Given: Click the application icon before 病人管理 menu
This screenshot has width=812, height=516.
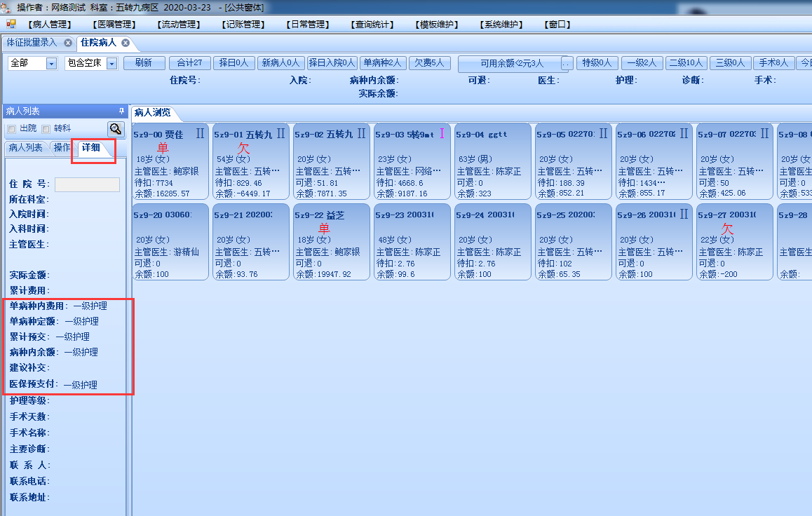Looking at the screenshot, I should [x=11, y=24].
